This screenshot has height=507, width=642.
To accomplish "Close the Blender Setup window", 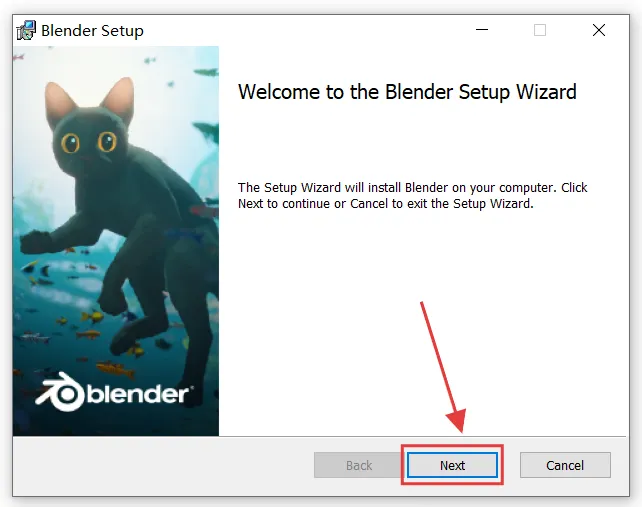I will point(599,30).
